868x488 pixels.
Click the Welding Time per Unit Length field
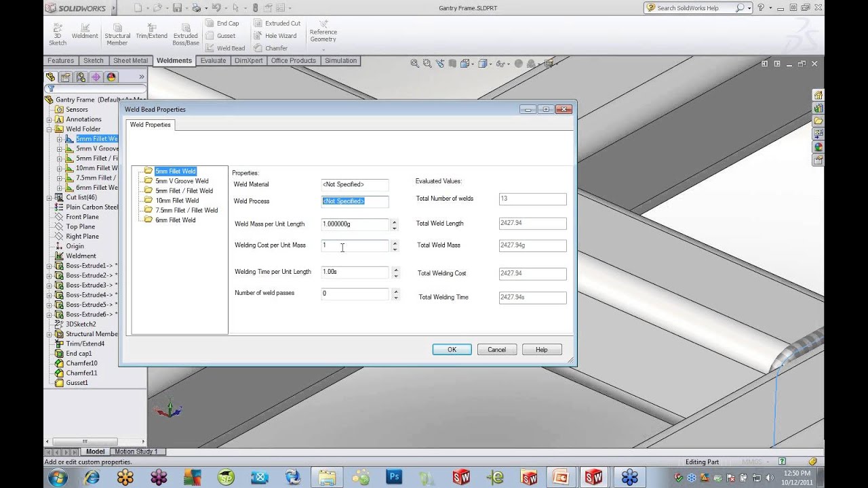(x=355, y=272)
